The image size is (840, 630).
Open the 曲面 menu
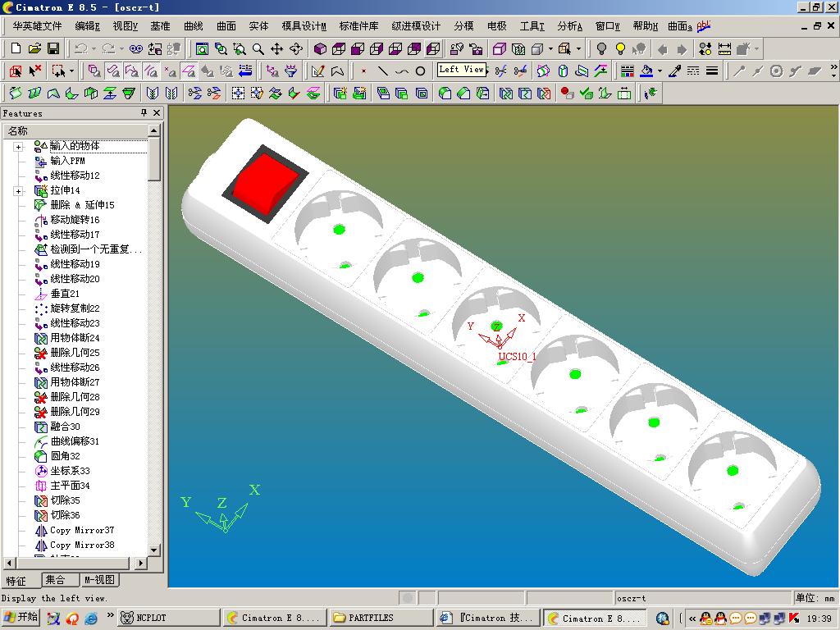point(226,25)
